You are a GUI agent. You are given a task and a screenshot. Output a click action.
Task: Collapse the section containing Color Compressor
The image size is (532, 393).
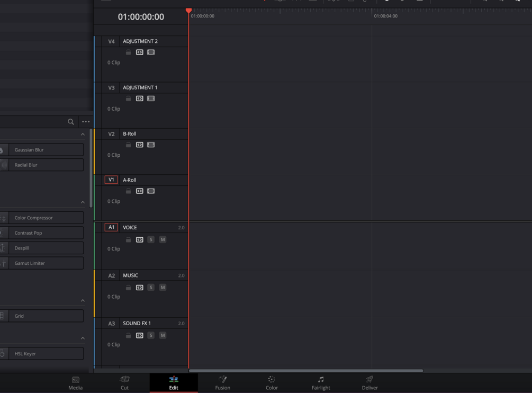click(83, 202)
